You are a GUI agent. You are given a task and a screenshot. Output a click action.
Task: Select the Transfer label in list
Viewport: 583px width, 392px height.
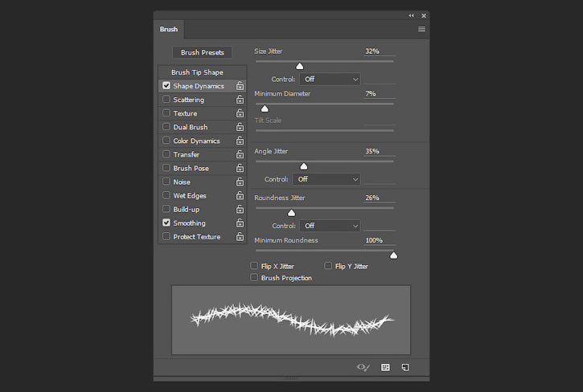point(187,154)
